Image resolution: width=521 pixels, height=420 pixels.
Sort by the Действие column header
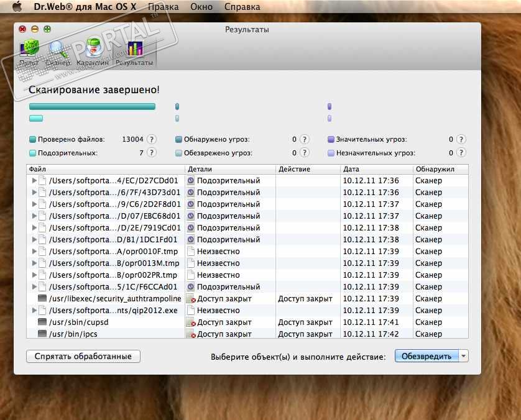tap(308, 169)
